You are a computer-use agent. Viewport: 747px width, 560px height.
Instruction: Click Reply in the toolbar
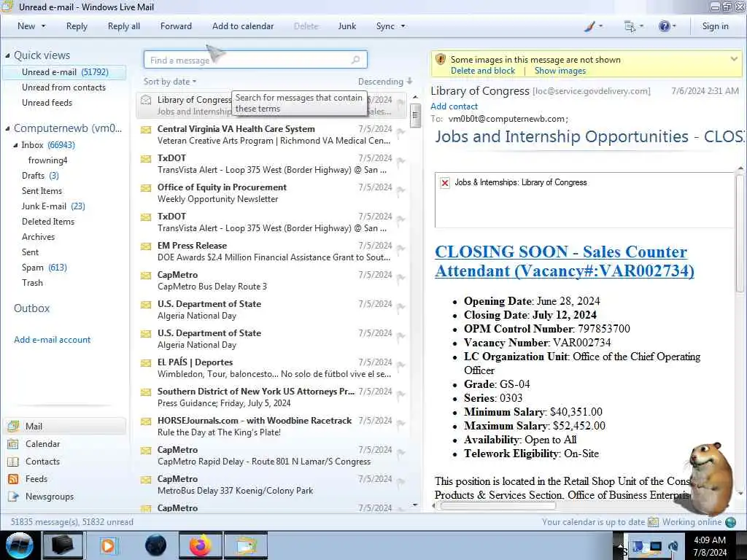[77, 26]
